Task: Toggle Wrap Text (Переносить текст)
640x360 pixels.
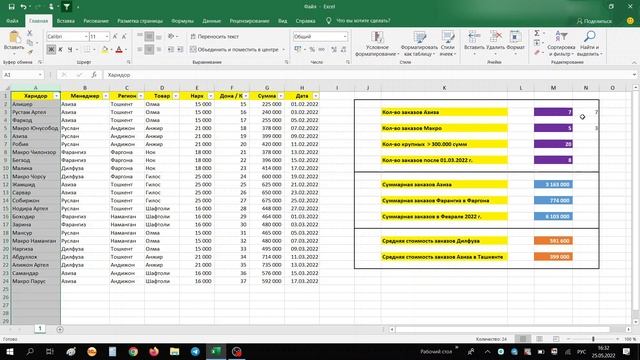Action: 214,36
